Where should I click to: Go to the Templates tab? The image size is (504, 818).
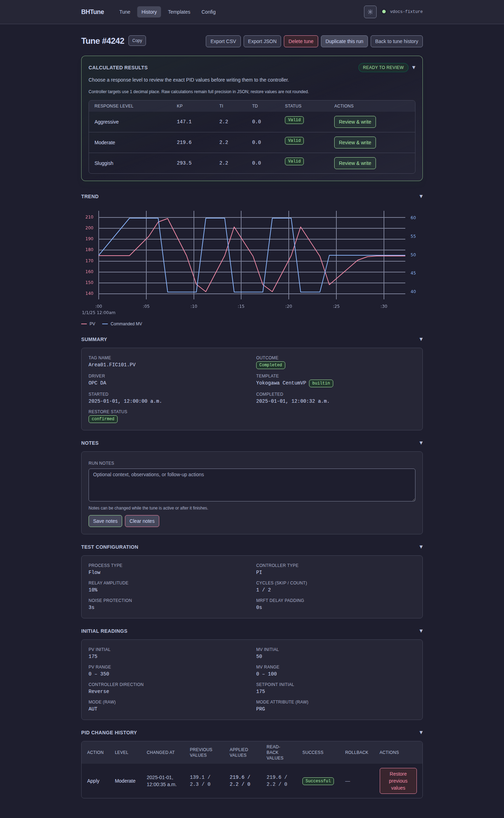point(179,12)
